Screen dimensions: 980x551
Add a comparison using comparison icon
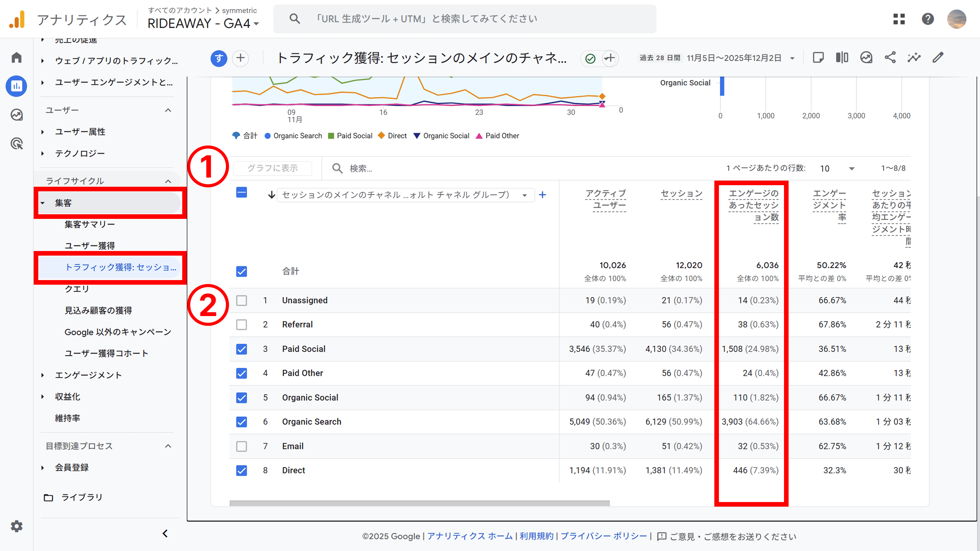pos(842,57)
